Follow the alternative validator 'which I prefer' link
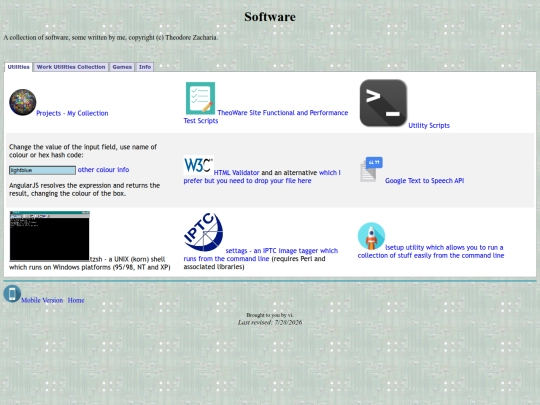 (262, 177)
